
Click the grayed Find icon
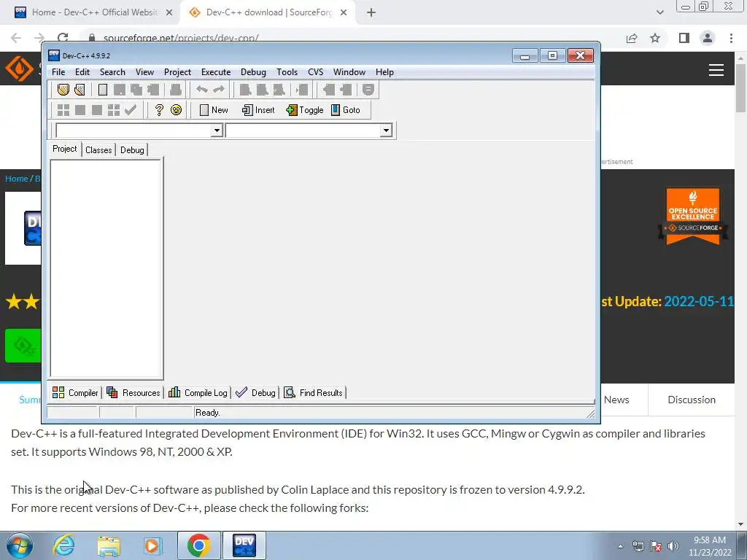(x=245, y=90)
